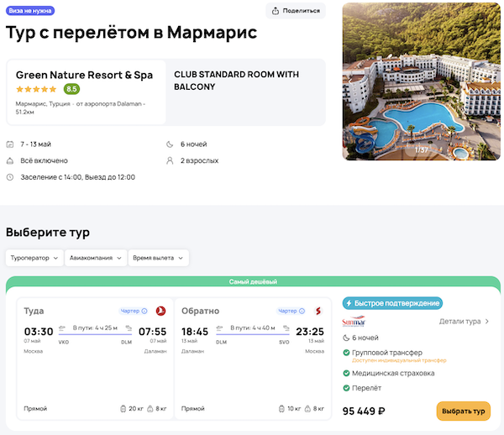Expand the Авиакомпания filter dropdown
The image size is (504, 435).
tap(96, 258)
